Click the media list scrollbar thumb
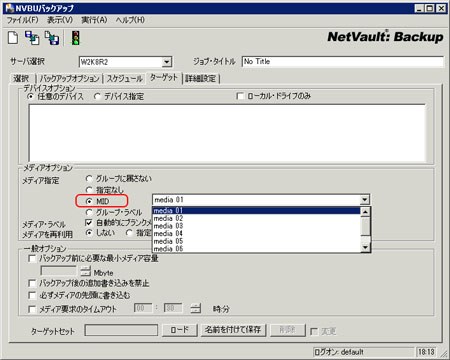 point(366,226)
